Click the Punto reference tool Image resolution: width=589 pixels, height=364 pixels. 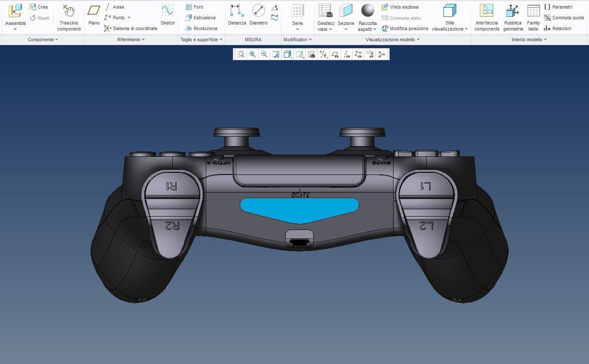[114, 18]
